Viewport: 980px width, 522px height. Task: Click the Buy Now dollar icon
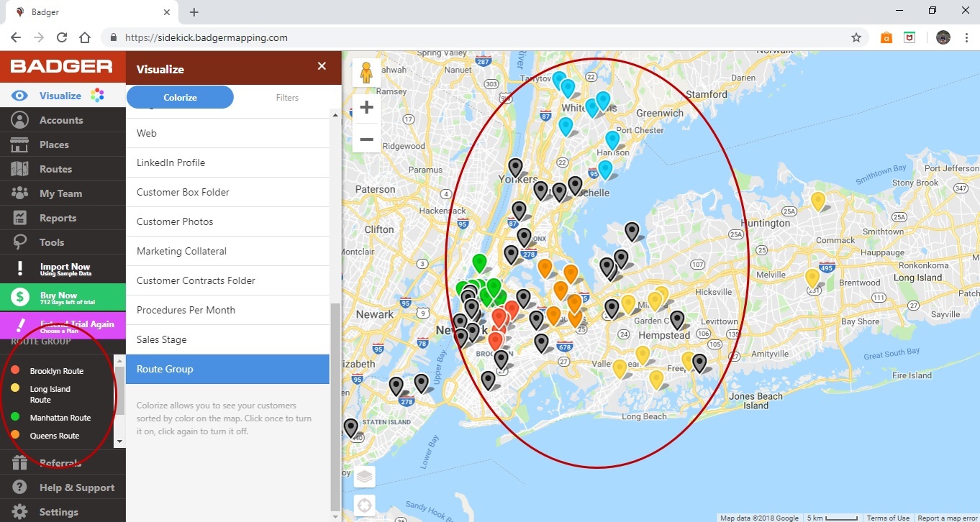coord(19,297)
